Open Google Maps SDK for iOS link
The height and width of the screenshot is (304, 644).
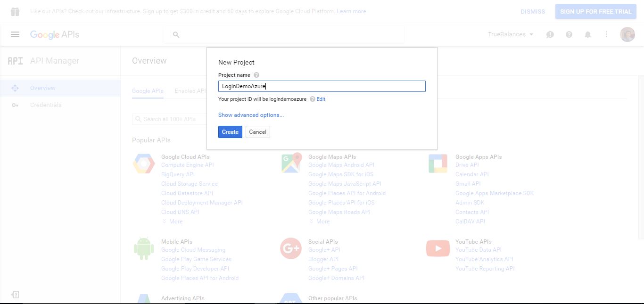coord(341,174)
